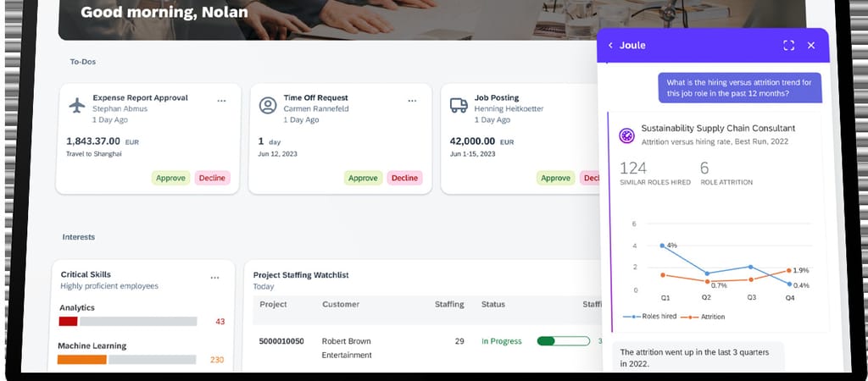
Task: Open Time Off Request three-dot menu
Action: pos(412,101)
